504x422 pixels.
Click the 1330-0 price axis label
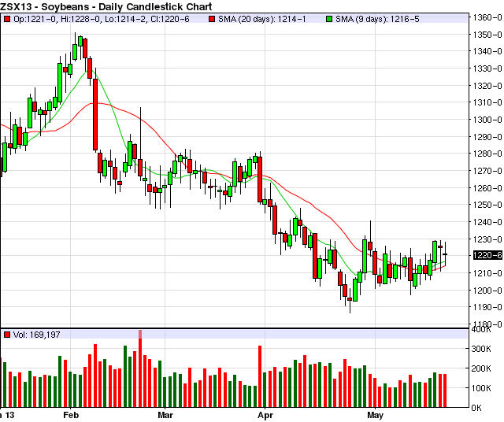487,68
